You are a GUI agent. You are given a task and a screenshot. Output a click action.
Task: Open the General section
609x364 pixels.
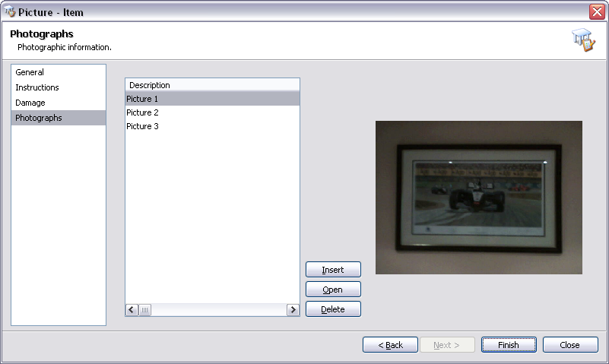click(x=30, y=72)
